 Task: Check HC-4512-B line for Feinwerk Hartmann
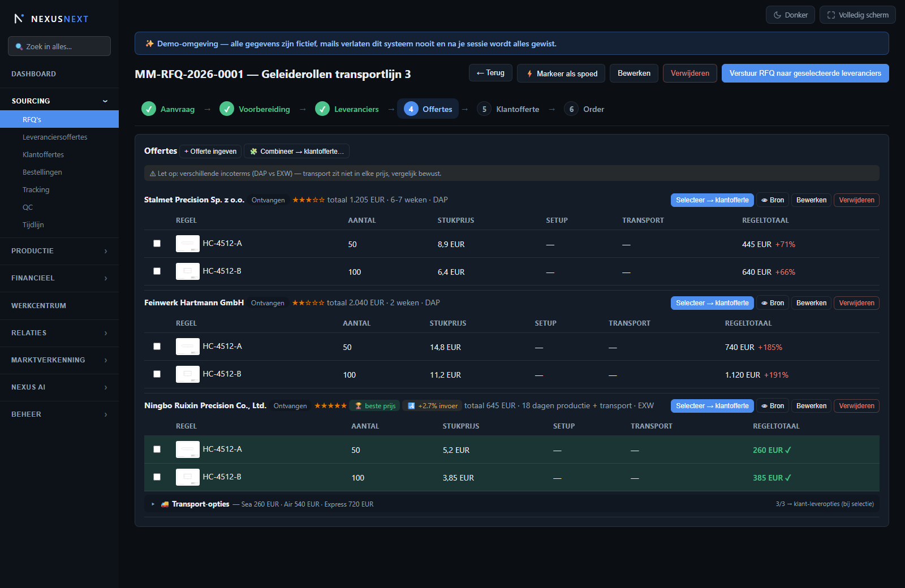tap(157, 374)
